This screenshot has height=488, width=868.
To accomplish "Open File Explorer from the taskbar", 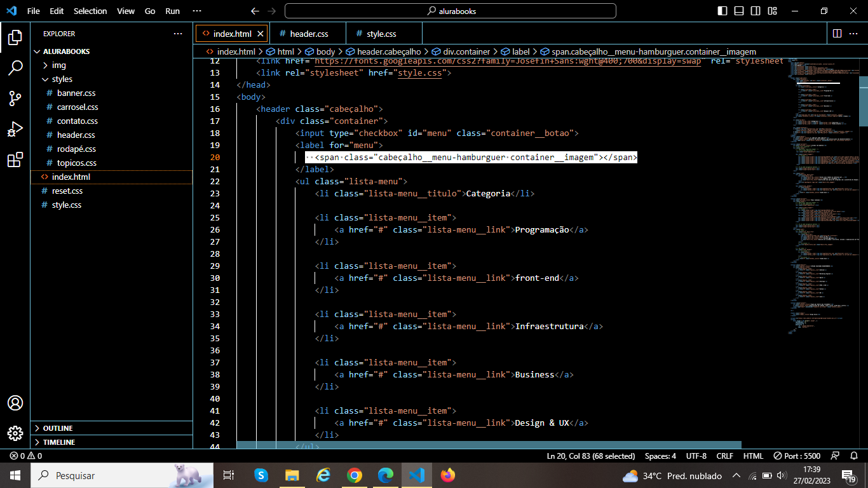I will pyautogui.click(x=292, y=475).
